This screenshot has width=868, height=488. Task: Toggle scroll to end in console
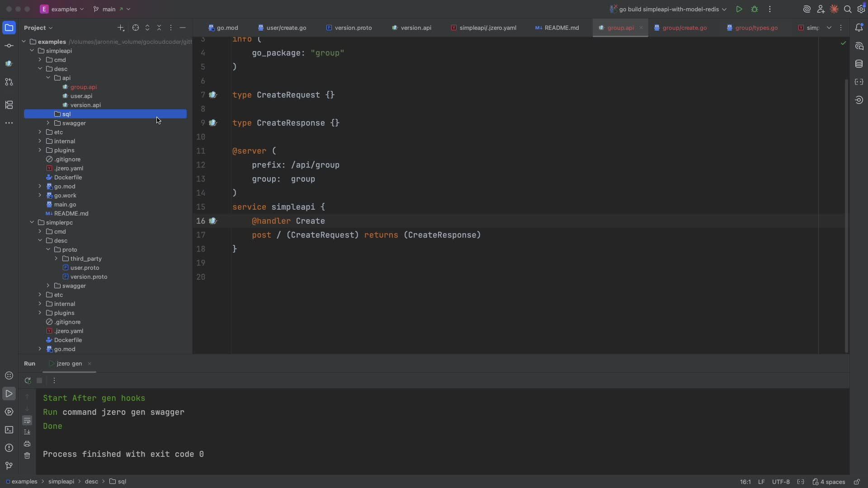click(27, 432)
